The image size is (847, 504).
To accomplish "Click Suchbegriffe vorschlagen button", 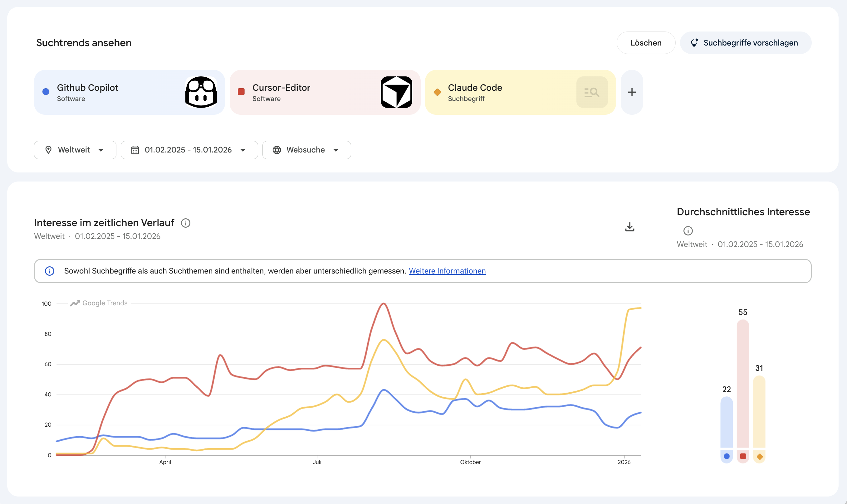I will coord(745,43).
